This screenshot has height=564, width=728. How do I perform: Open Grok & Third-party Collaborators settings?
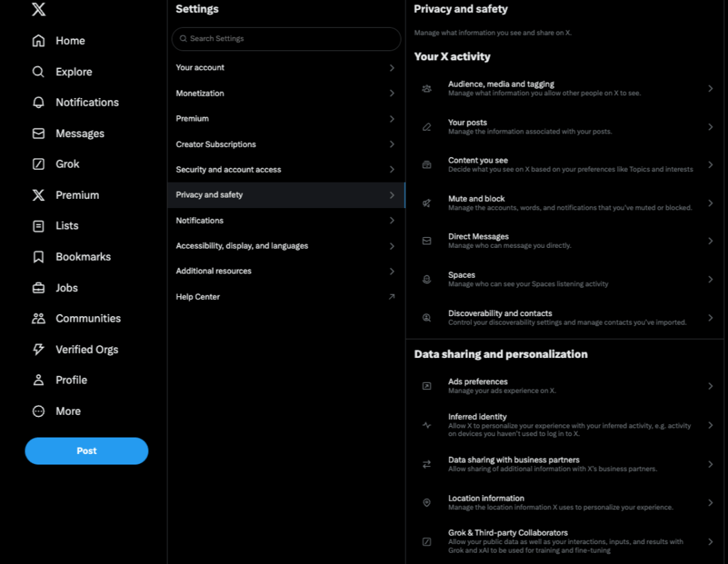tap(508, 533)
